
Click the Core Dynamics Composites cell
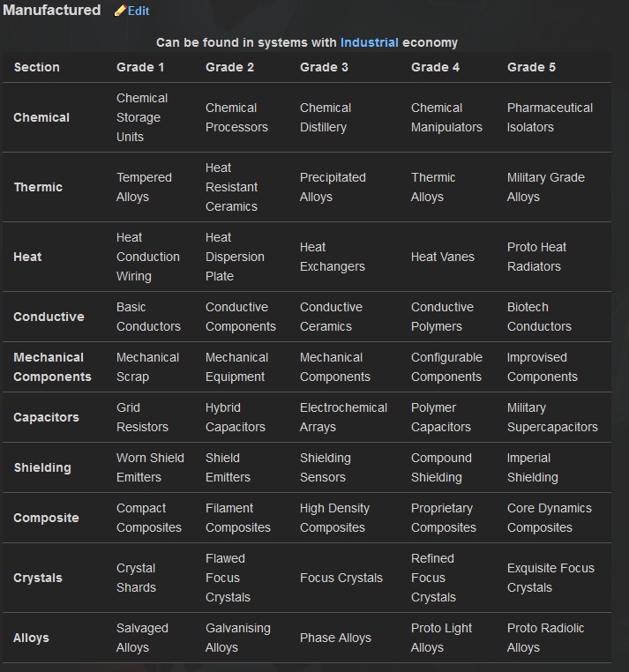[x=550, y=518]
